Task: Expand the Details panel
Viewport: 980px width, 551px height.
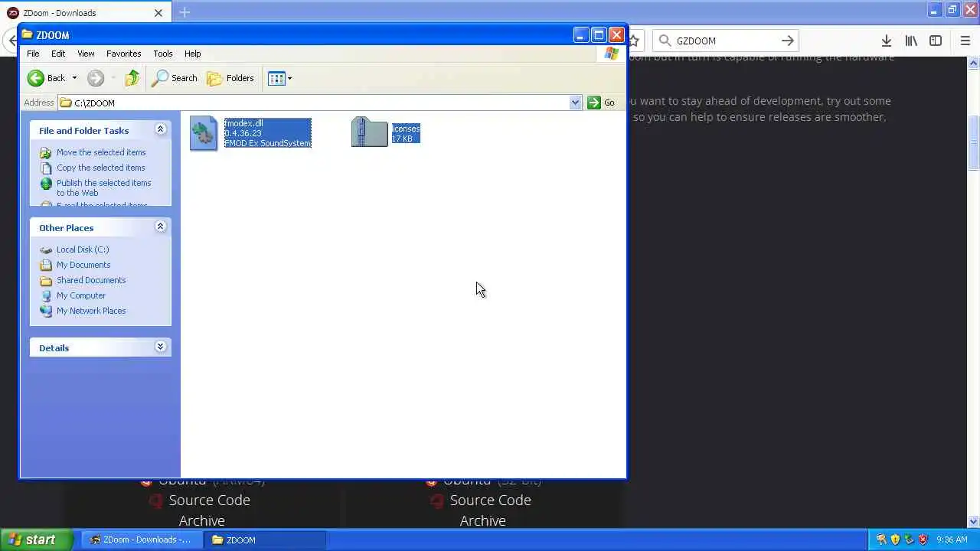Action: 160,347
